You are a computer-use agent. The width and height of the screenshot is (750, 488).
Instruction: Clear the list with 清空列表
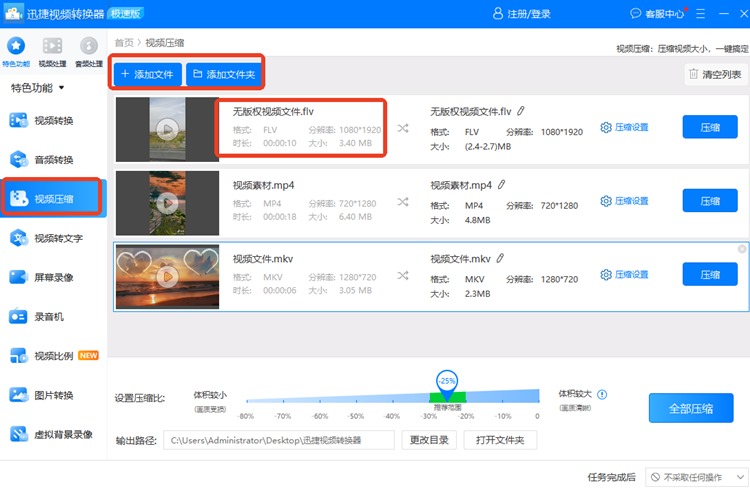716,74
